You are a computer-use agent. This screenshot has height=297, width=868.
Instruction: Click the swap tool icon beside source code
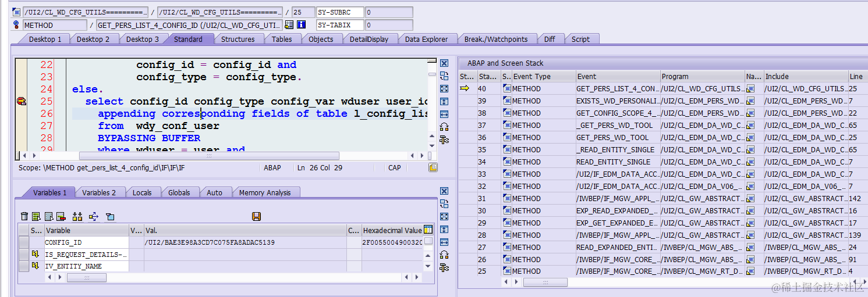444,76
